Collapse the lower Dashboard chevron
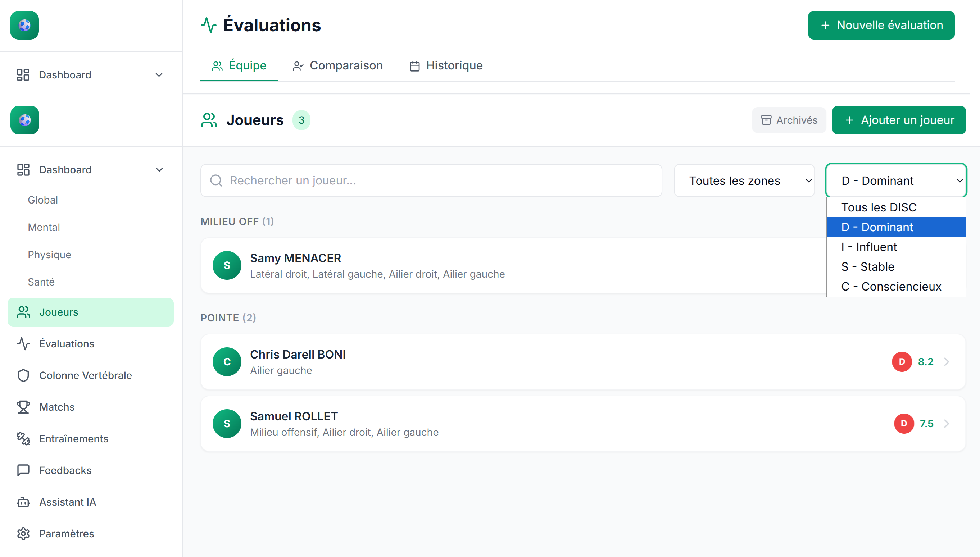 point(160,170)
